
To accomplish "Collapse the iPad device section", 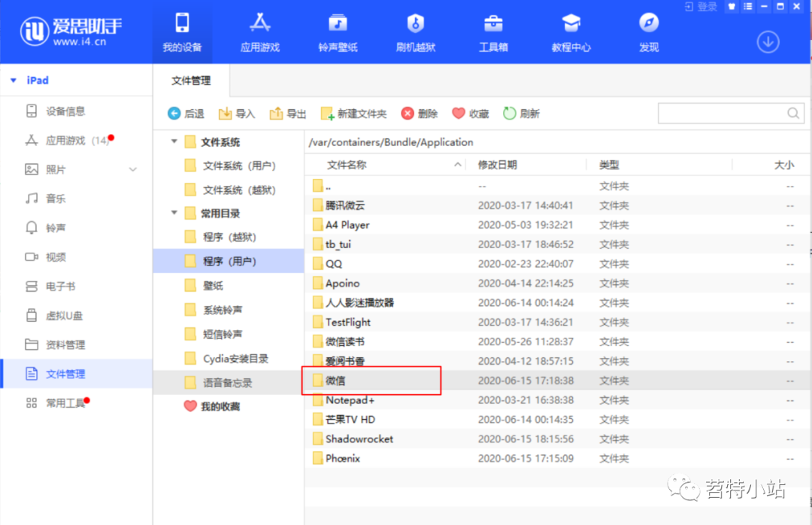I will click(14, 80).
